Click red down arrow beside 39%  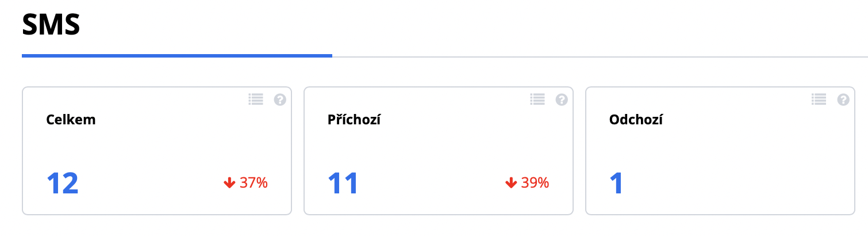[511, 184]
